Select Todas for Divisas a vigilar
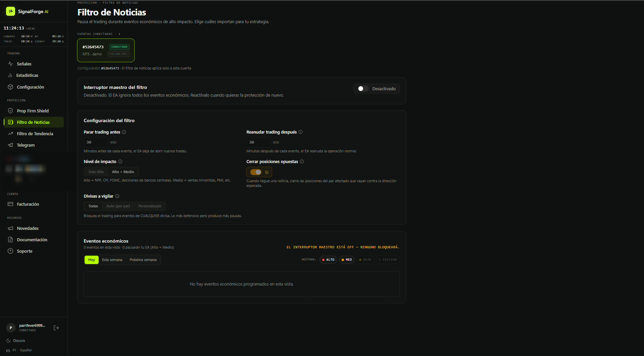The height and width of the screenshot is (356, 644). [x=93, y=206]
